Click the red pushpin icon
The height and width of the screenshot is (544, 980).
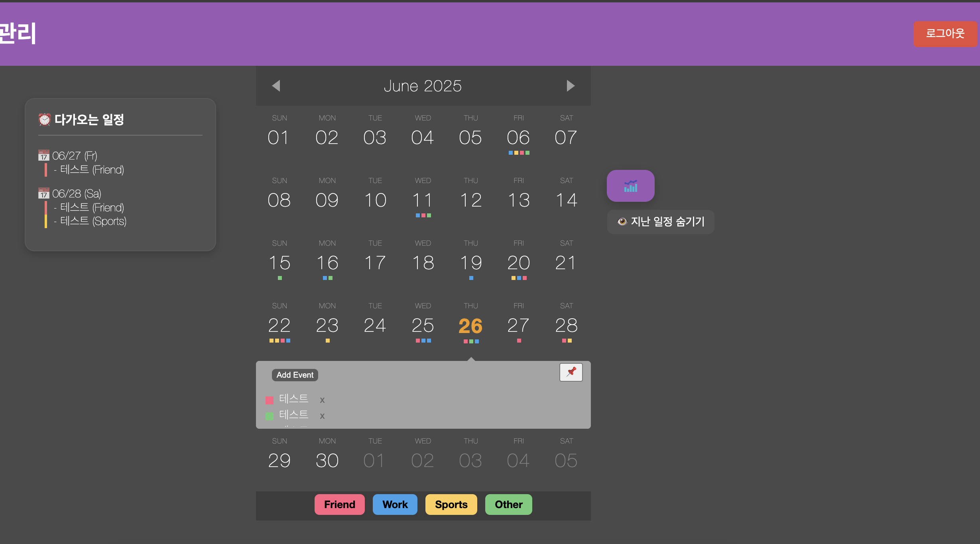tap(571, 372)
